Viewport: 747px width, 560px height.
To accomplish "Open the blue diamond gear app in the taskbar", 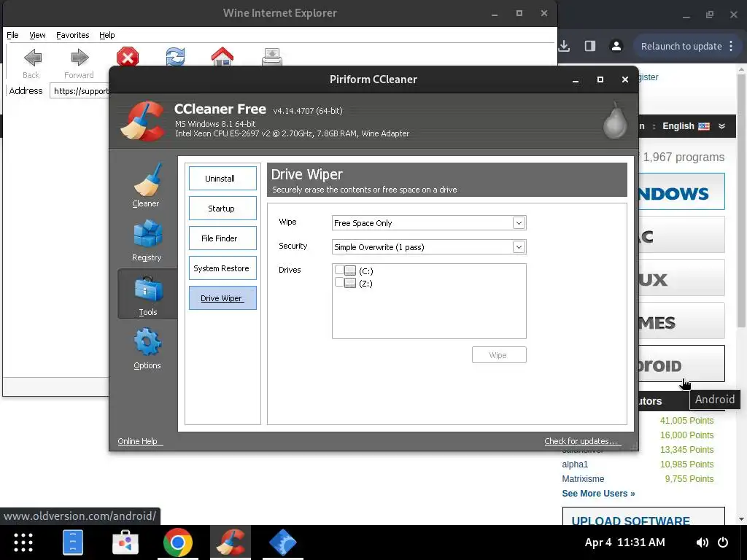I will [283, 542].
